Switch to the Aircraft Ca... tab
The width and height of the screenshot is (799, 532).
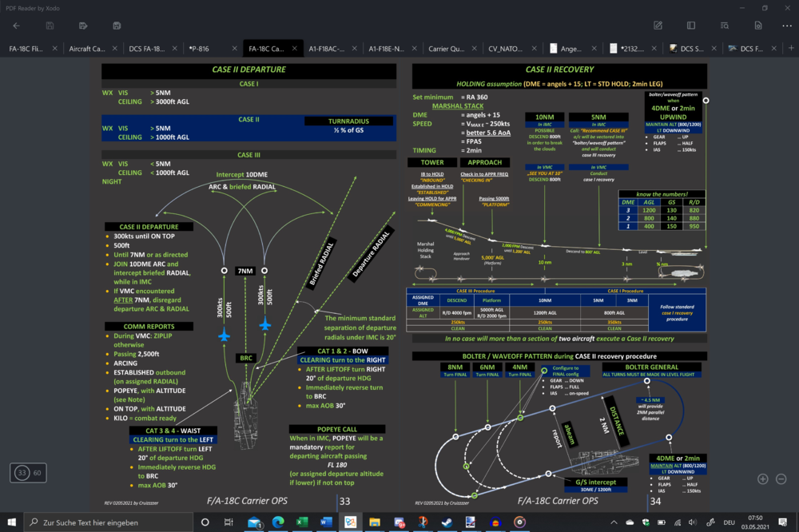click(x=86, y=48)
